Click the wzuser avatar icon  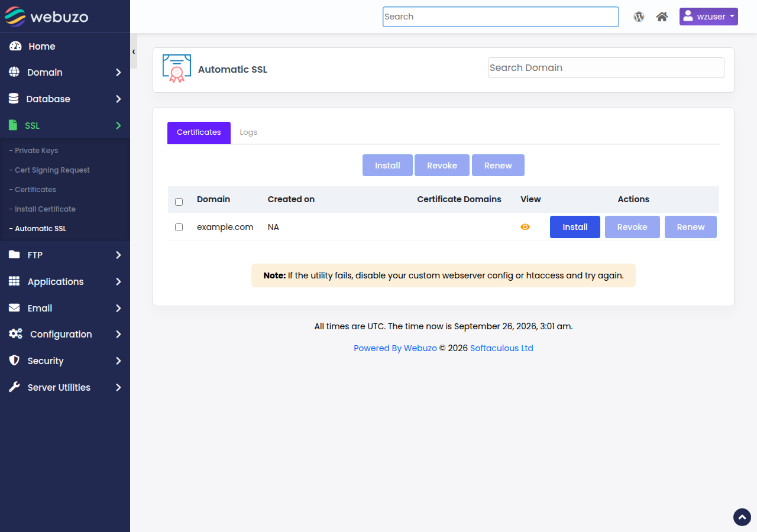pos(688,16)
